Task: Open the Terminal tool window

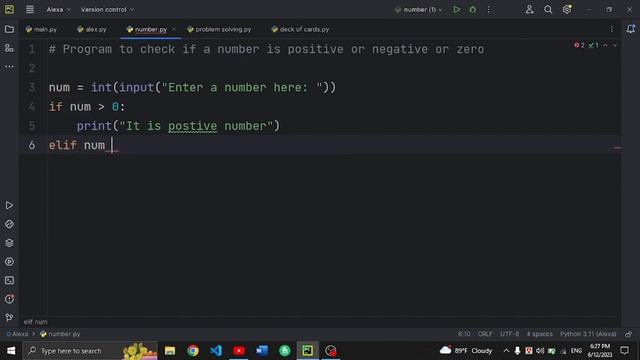Action: (9, 280)
